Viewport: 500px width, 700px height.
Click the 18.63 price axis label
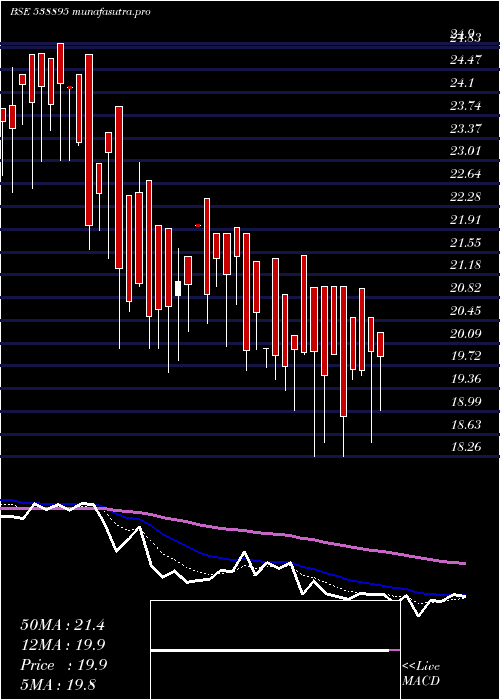pyautogui.click(x=466, y=425)
